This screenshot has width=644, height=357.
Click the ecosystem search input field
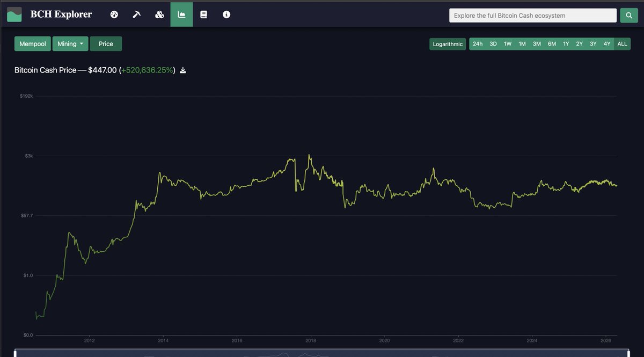point(532,15)
